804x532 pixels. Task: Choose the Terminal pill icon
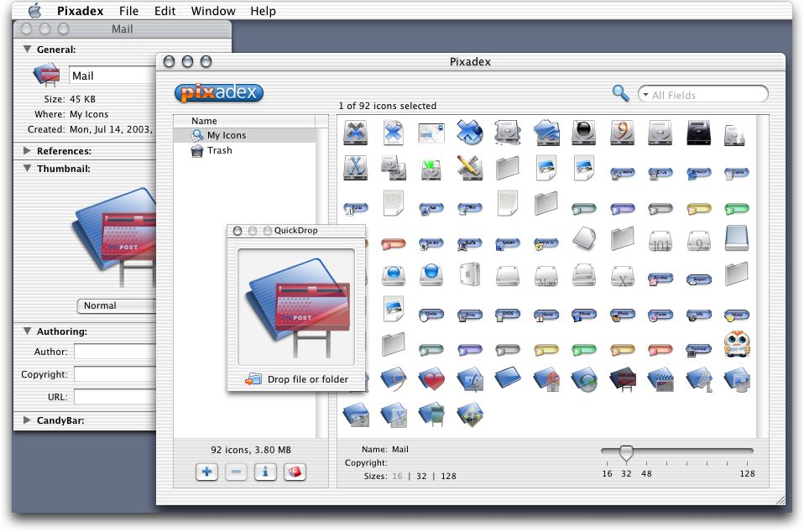coord(698,350)
